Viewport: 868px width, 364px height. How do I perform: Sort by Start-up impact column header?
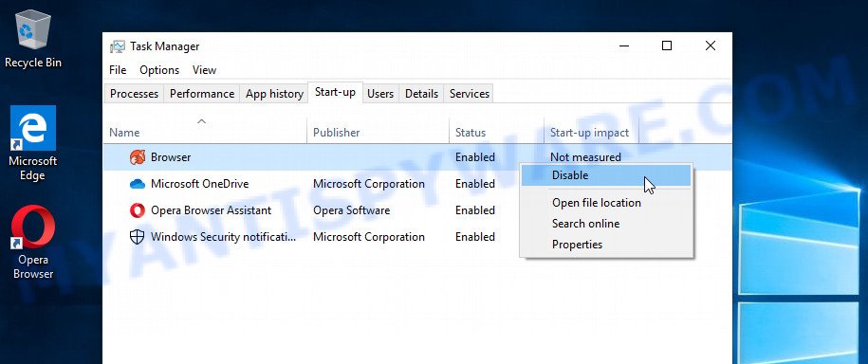[591, 132]
